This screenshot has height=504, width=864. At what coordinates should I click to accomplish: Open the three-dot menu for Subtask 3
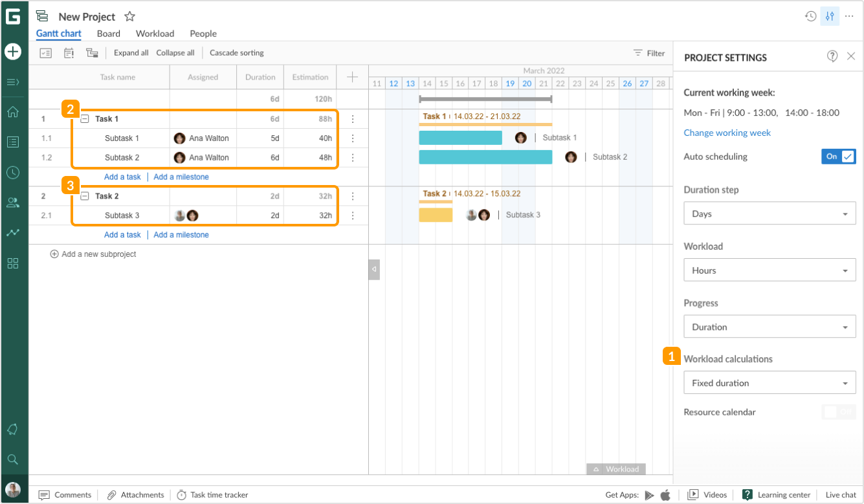pyautogui.click(x=353, y=215)
